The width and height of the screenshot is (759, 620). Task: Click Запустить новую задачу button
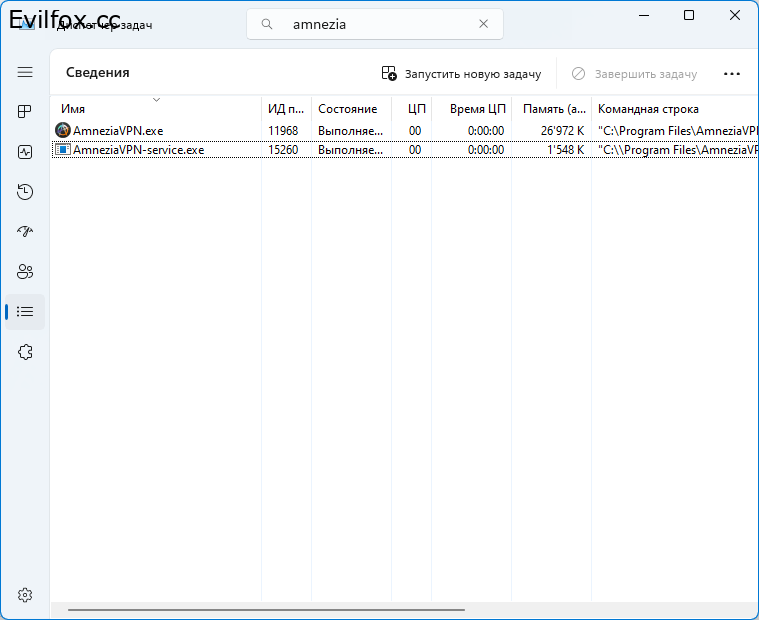click(461, 74)
